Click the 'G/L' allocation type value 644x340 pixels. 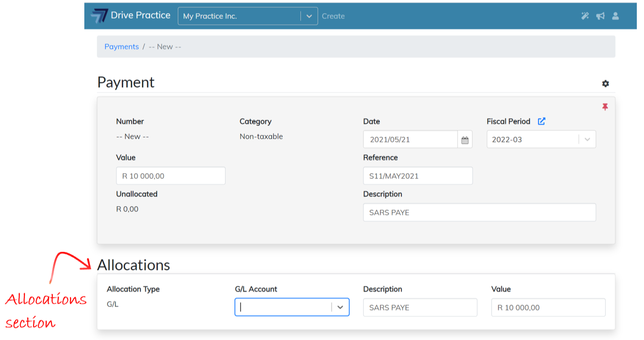click(113, 304)
